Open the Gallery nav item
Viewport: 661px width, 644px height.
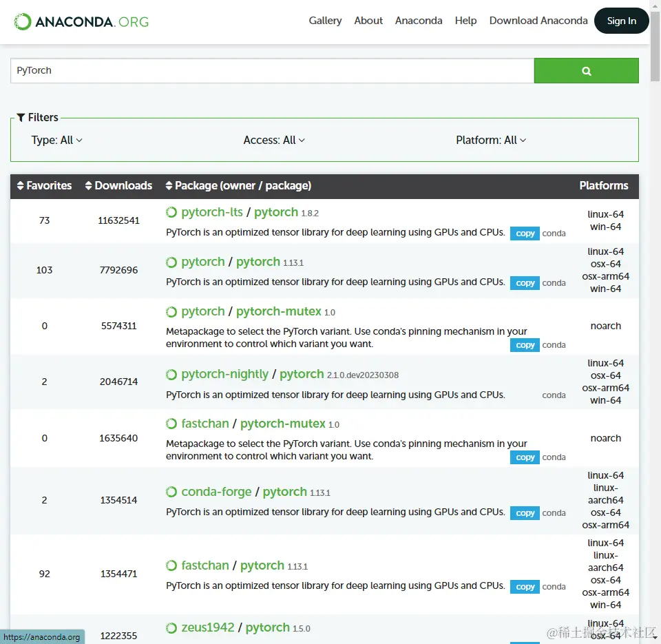click(x=325, y=21)
